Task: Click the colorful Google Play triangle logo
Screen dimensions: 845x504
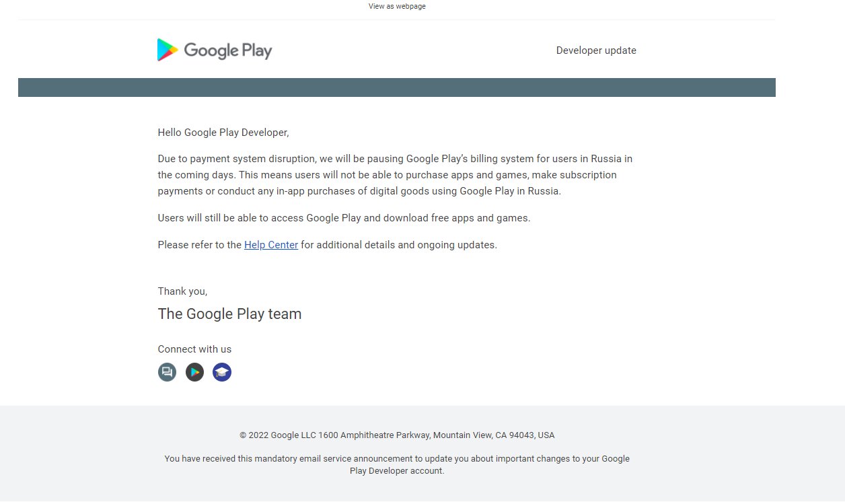Action: [x=167, y=50]
